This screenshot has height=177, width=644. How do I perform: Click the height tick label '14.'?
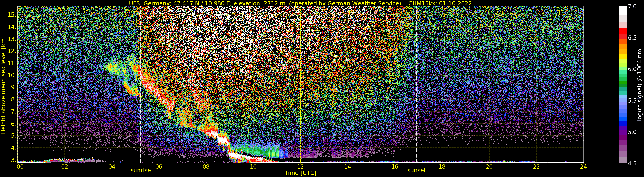[x=12, y=27]
